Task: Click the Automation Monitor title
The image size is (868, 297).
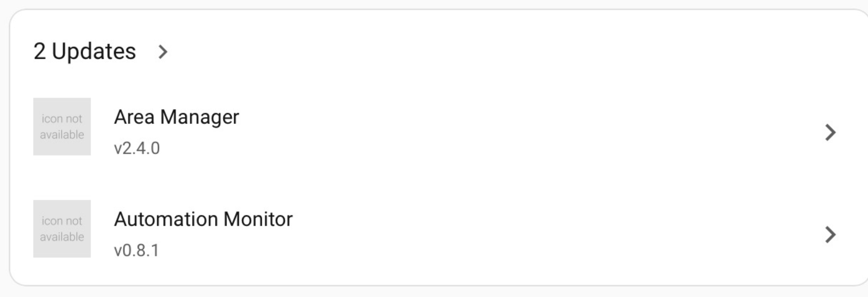Action: click(203, 219)
